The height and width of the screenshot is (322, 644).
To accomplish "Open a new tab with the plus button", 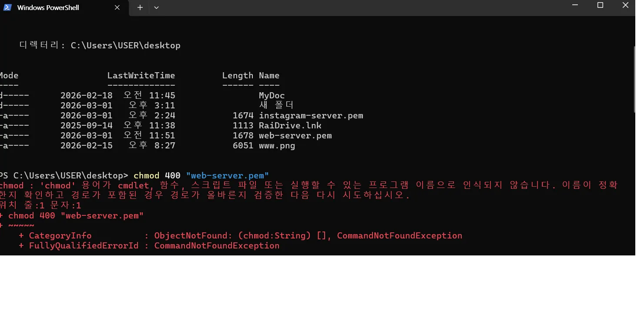I will (x=139, y=7).
